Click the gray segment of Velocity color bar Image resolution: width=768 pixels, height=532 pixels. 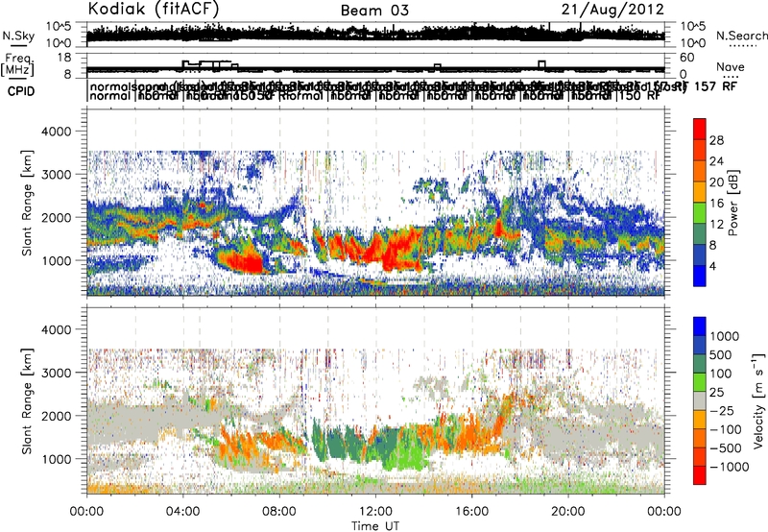point(700,400)
